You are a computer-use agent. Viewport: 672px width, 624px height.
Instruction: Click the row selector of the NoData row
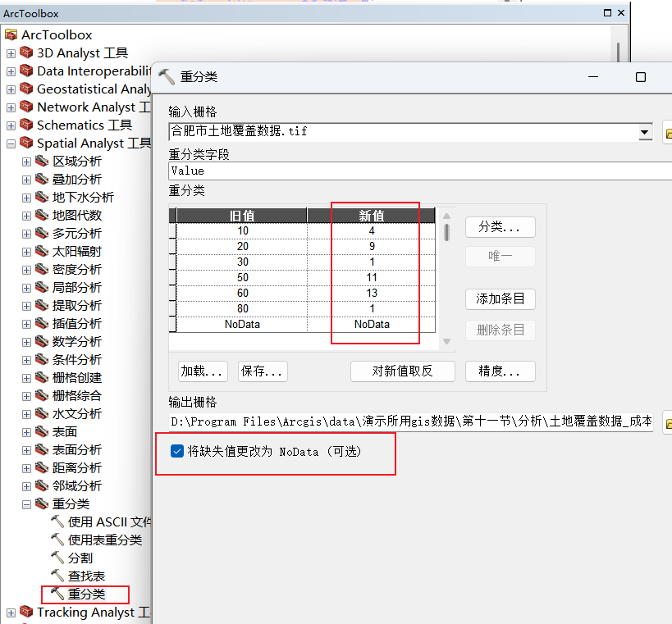(x=172, y=324)
